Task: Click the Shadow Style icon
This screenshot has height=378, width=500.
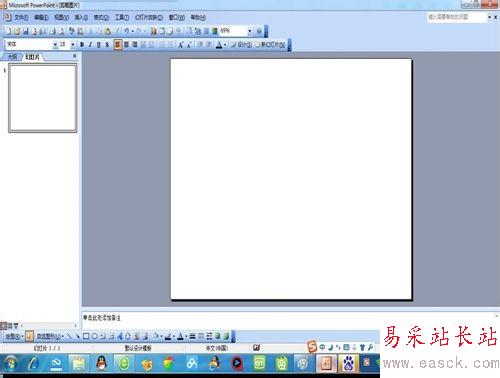Action: click(x=217, y=336)
